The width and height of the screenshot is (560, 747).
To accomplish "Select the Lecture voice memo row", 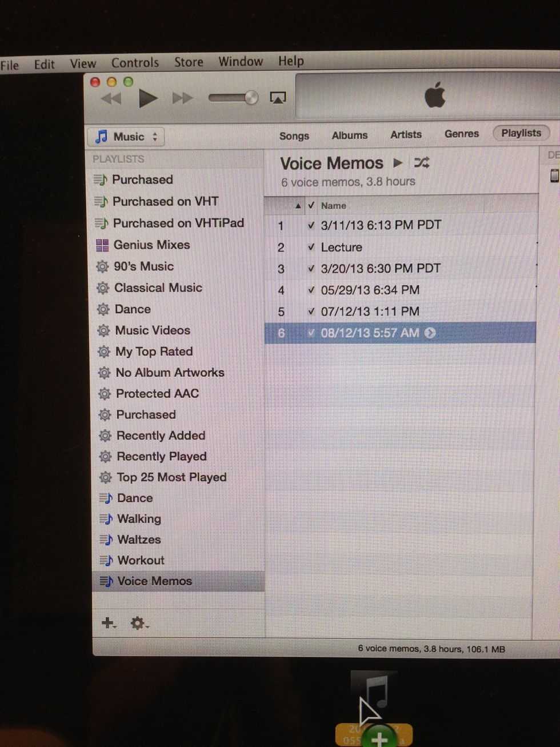I will [400, 247].
